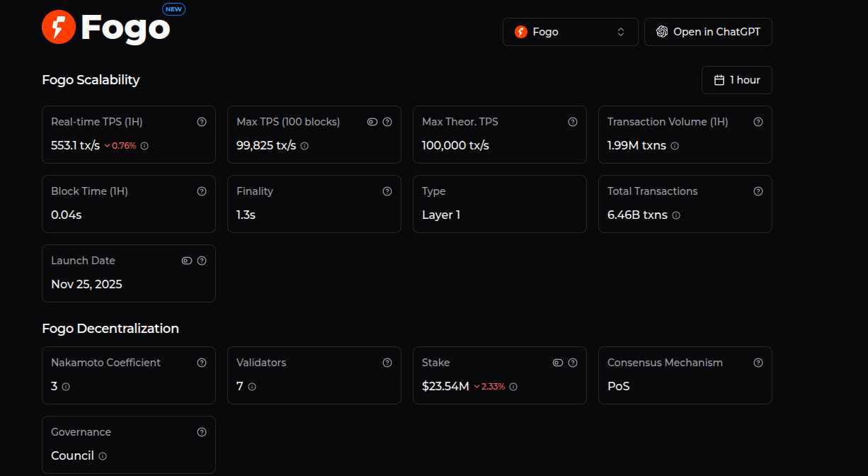The image size is (868, 476).
Task: Click the NEW badge by Fogo
Action: point(173,9)
